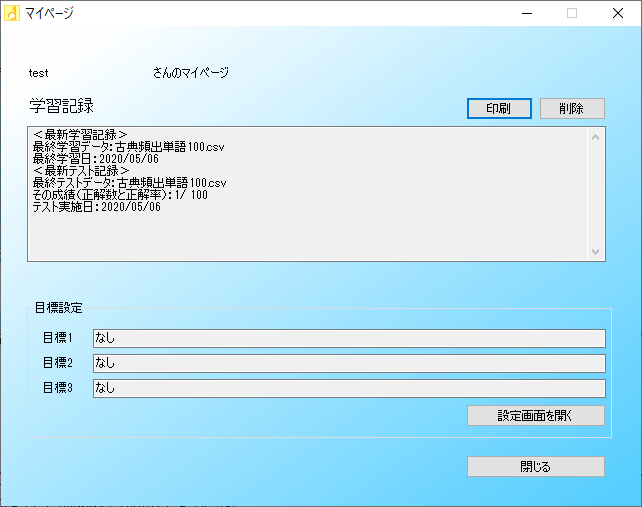Open the settings screen via 設定画面を開く
The height and width of the screenshot is (507, 642).
(x=535, y=415)
